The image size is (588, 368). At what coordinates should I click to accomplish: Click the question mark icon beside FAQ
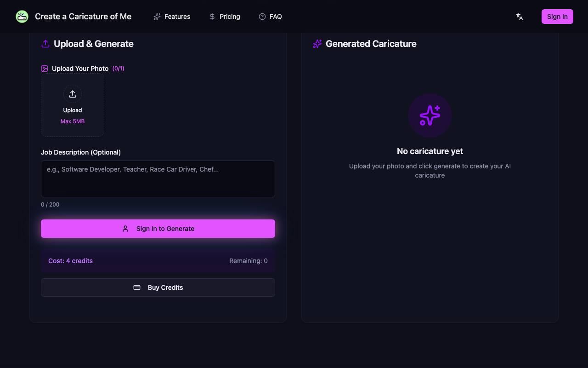click(x=262, y=17)
